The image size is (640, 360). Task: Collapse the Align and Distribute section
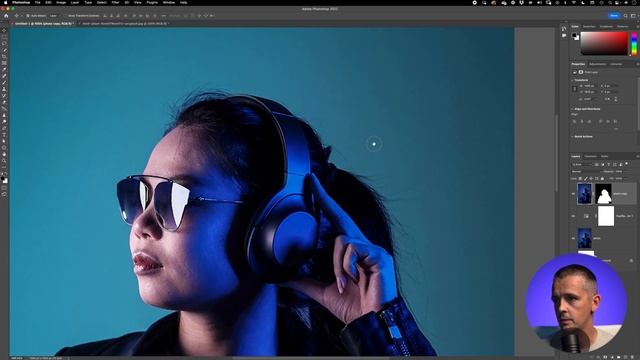(572, 109)
